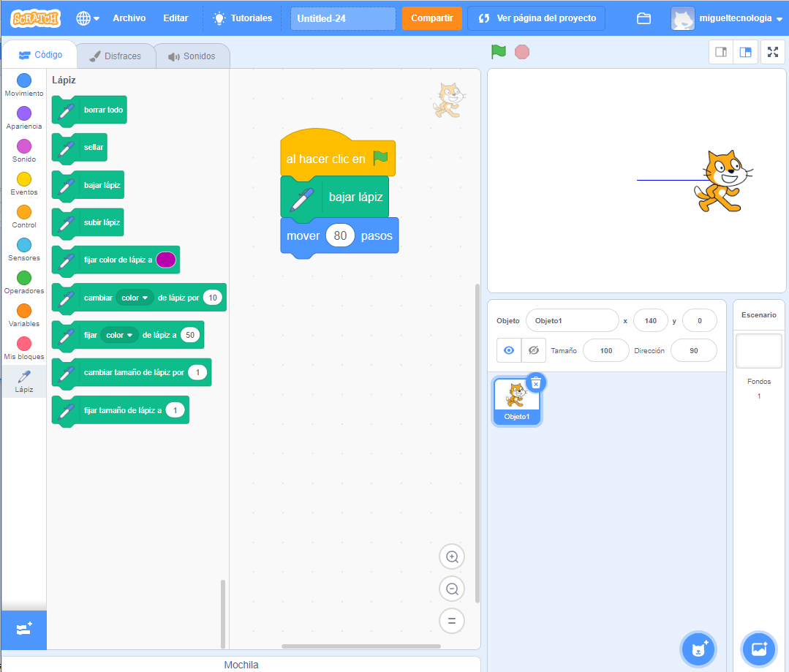Image resolution: width=789 pixels, height=672 pixels.
Task: Click the green flag to run project
Action: tap(499, 52)
